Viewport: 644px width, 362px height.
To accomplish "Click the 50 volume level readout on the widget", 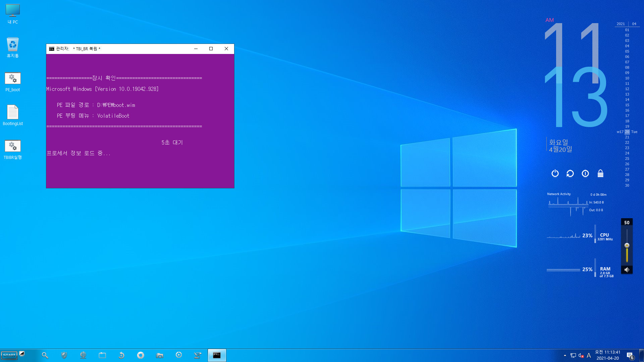I will pyautogui.click(x=627, y=223).
